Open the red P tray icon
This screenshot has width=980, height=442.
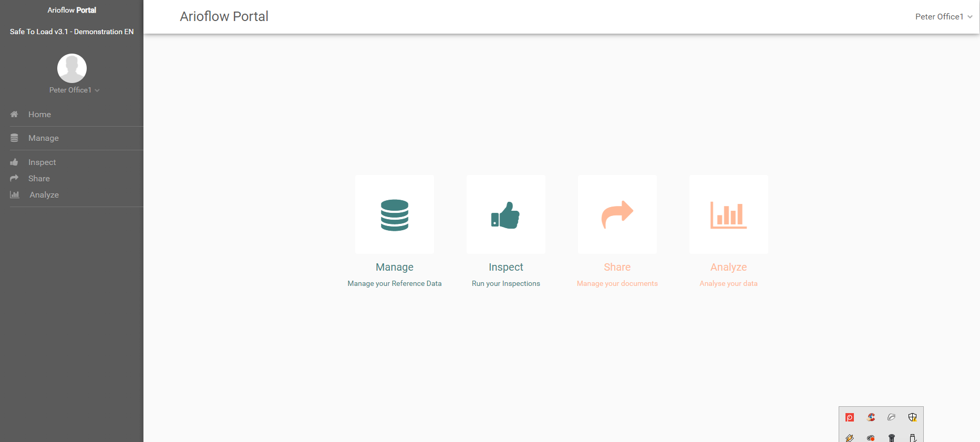pos(850,417)
